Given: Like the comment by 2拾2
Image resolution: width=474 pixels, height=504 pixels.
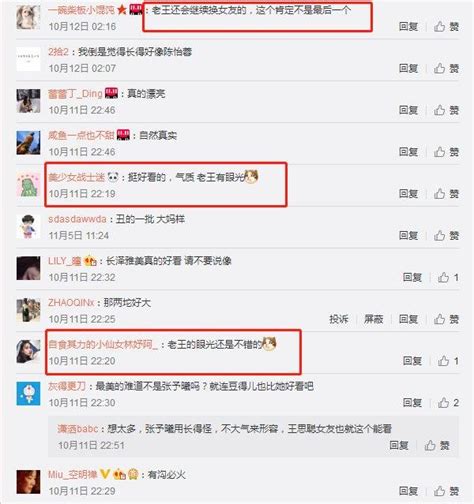Looking at the screenshot, I should 446,68.
